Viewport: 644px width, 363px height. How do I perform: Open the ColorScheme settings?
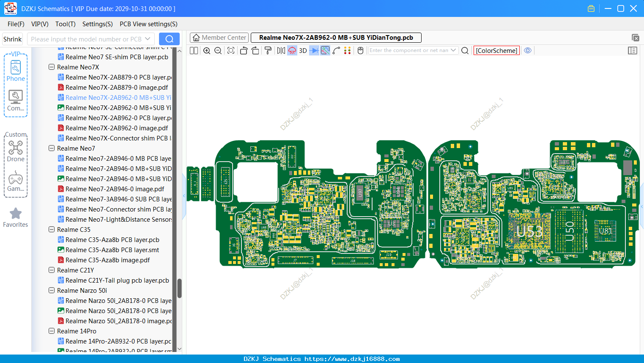(x=496, y=50)
